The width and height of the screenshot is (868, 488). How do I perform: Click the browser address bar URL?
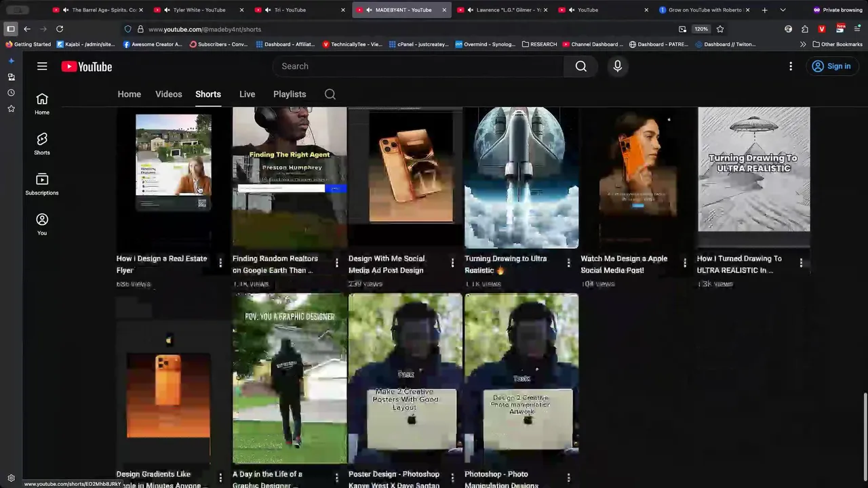pyautogui.click(x=205, y=29)
